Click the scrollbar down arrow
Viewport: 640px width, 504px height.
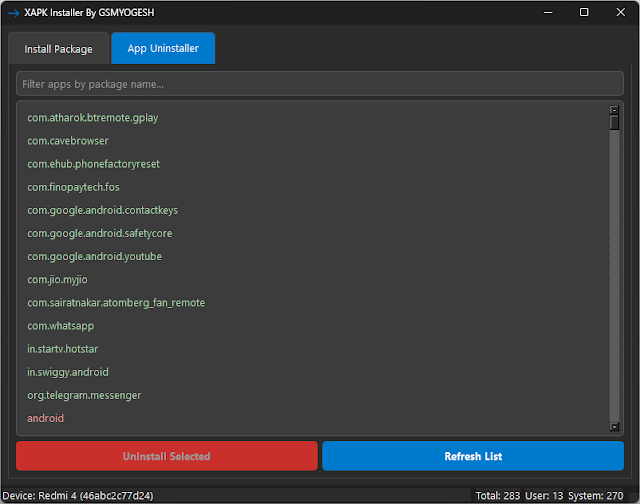[x=614, y=427]
